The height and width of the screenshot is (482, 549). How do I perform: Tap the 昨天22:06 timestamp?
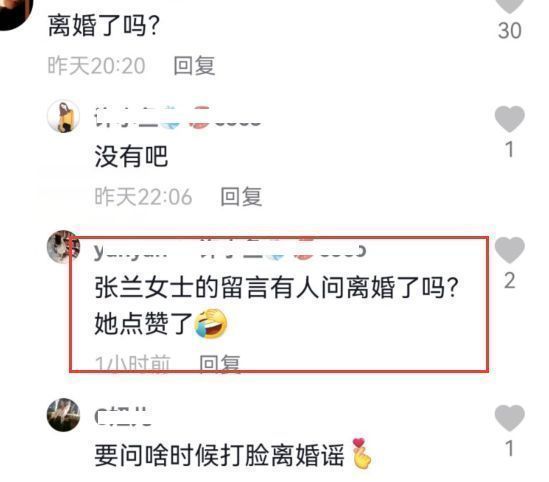[x=144, y=196]
